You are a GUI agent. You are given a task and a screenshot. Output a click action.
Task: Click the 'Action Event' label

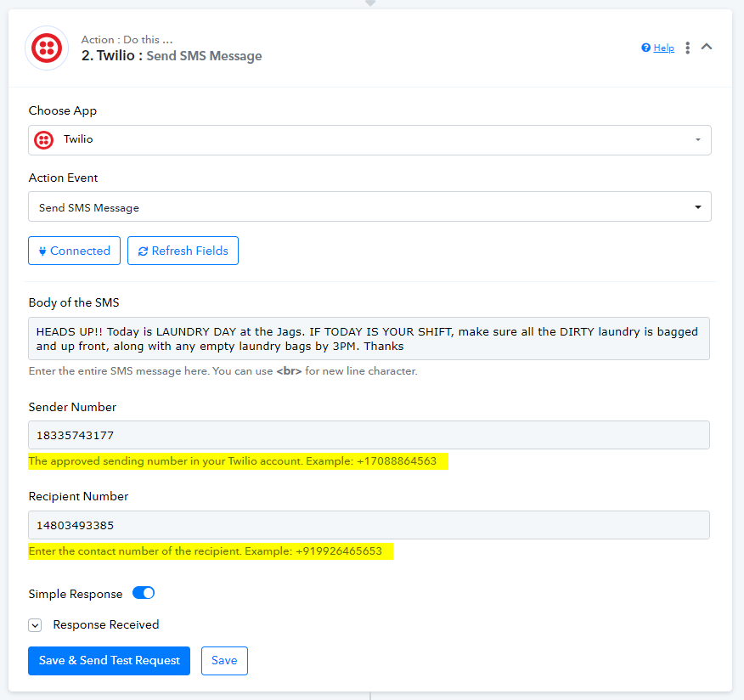[63, 178]
